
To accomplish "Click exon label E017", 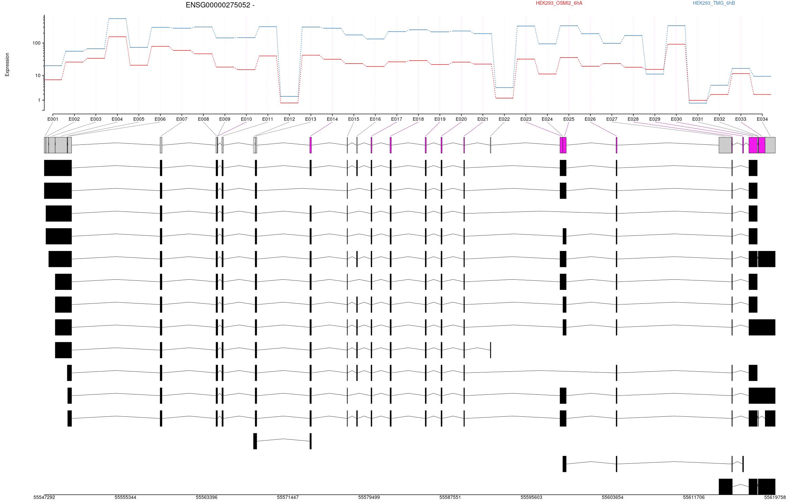I will [x=397, y=119].
